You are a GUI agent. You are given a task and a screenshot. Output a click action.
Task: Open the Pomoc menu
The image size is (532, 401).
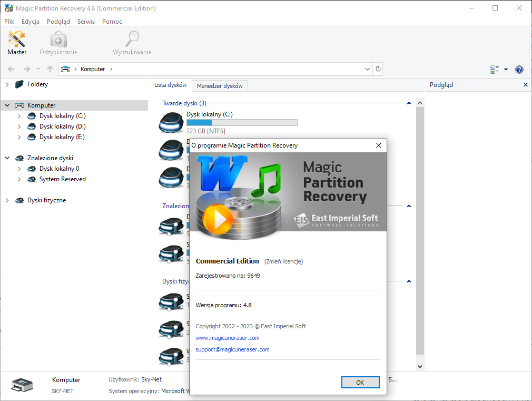112,22
